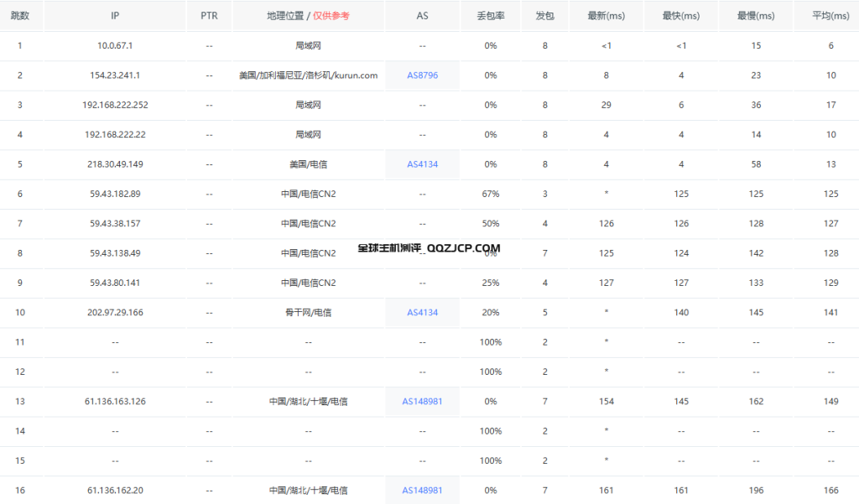Select the 美国/电信 location cell
Viewport: 859px width, 504px height.
point(308,164)
